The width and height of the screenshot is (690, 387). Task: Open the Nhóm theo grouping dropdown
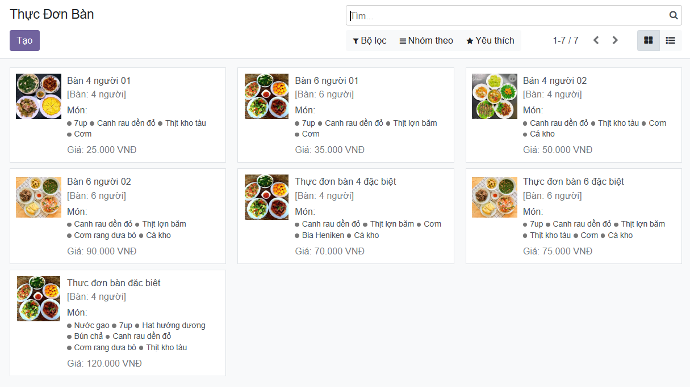pos(426,41)
